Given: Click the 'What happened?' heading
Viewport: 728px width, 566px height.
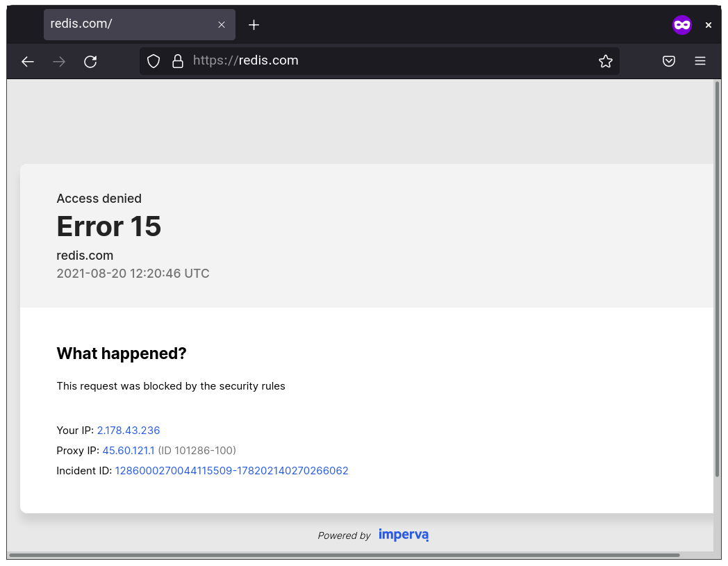Looking at the screenshot, I should (x=122, y=353).
